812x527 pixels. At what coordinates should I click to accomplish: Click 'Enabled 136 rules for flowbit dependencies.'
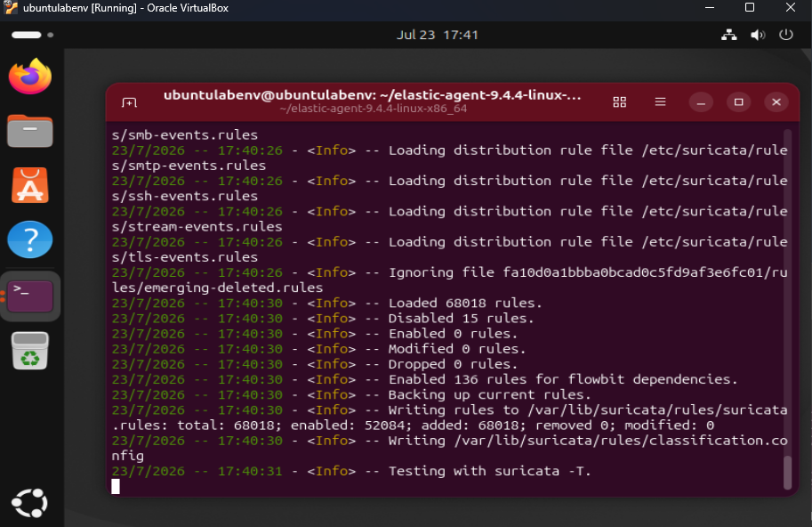563,379
